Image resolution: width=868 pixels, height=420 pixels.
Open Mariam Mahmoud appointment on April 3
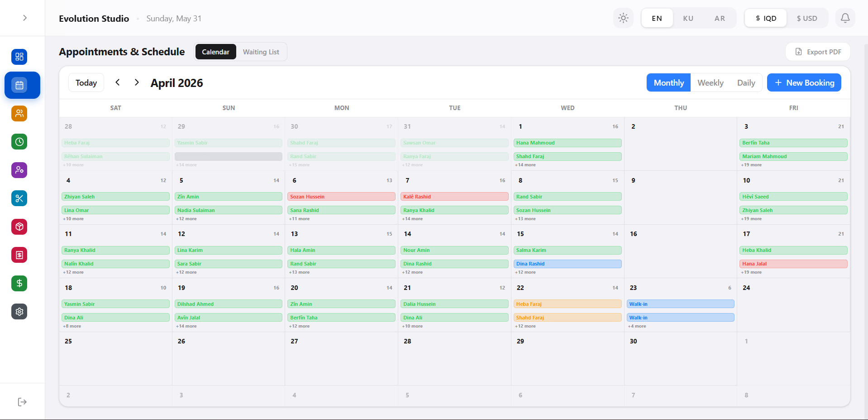click(x=793, y=156)
